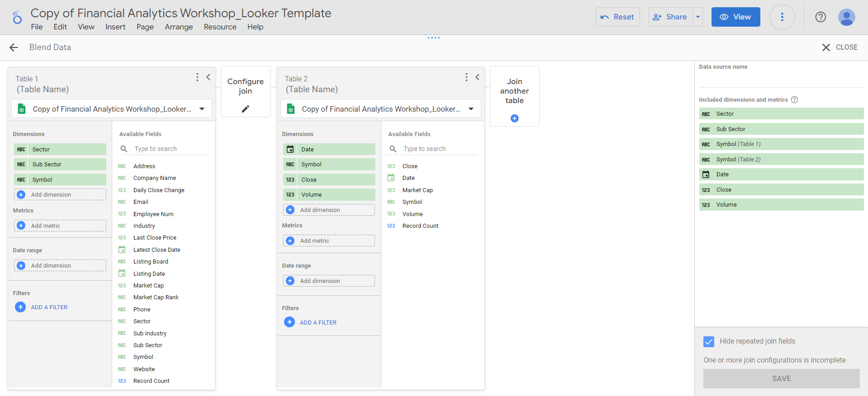Click the SAVE button
The image size is (868, 396).
point(781,378)
